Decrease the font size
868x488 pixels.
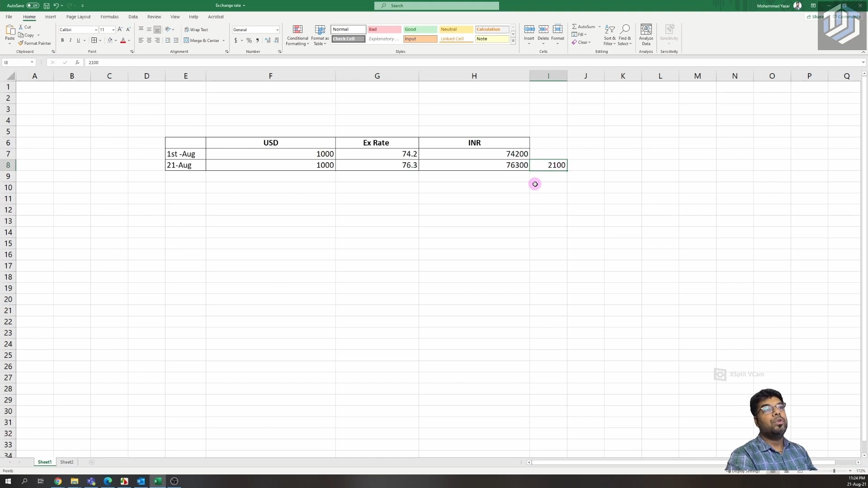[128, 29]
